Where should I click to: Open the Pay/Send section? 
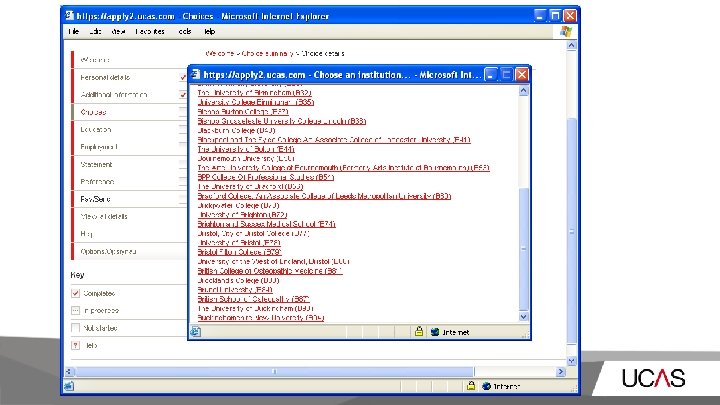95,199
